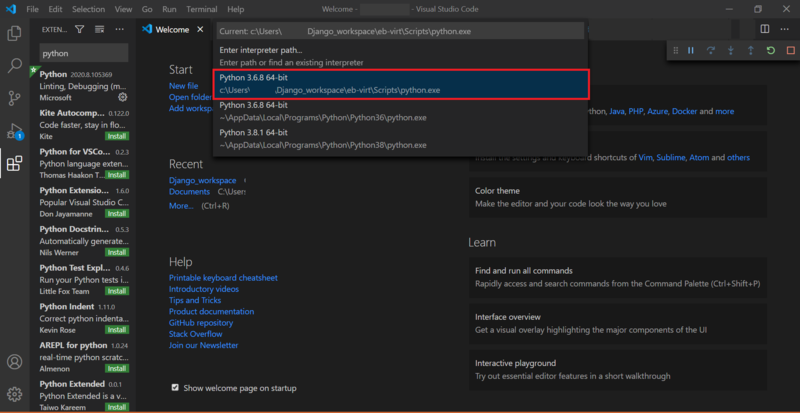Click Join our Newsletter link
This screenshot has width=800, height=413.
204,345
